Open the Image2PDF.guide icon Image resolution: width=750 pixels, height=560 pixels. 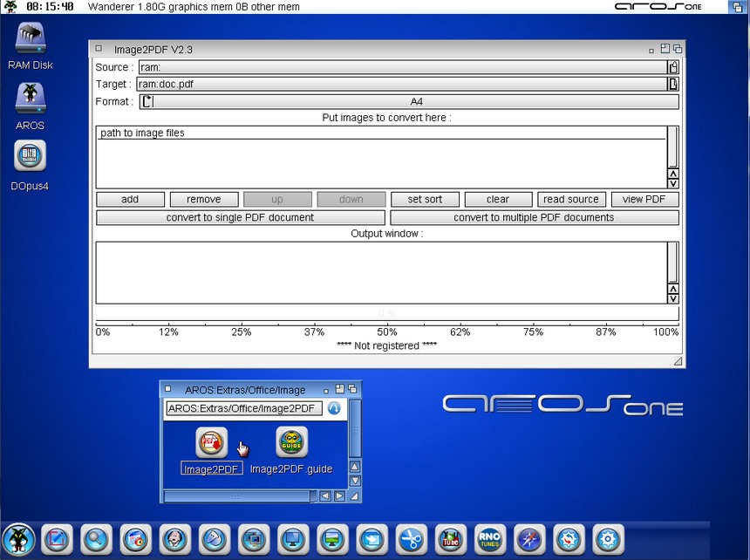pyautogui.click(x=291, y=443)
